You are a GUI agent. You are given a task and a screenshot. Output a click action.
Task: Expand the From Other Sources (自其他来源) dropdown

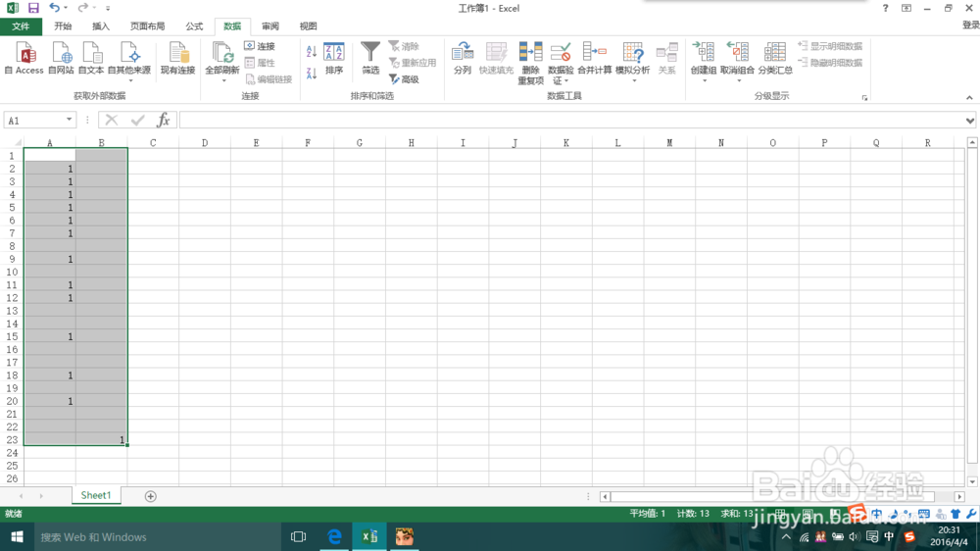pos(130,81)
